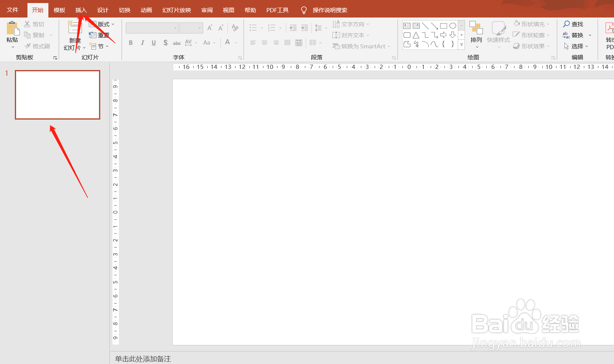Open the font size dropdown
This screenshot has width=614, height=364.
200,28
